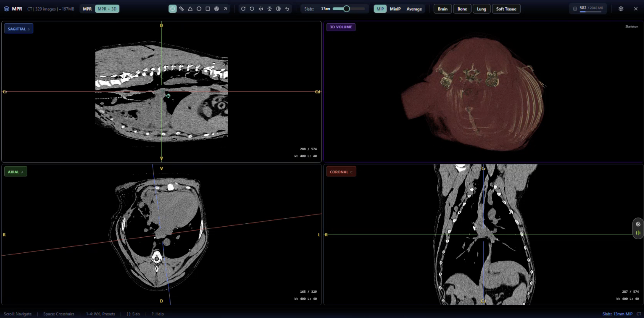Click the yellow L marker in axial view

tap(319, 235)
